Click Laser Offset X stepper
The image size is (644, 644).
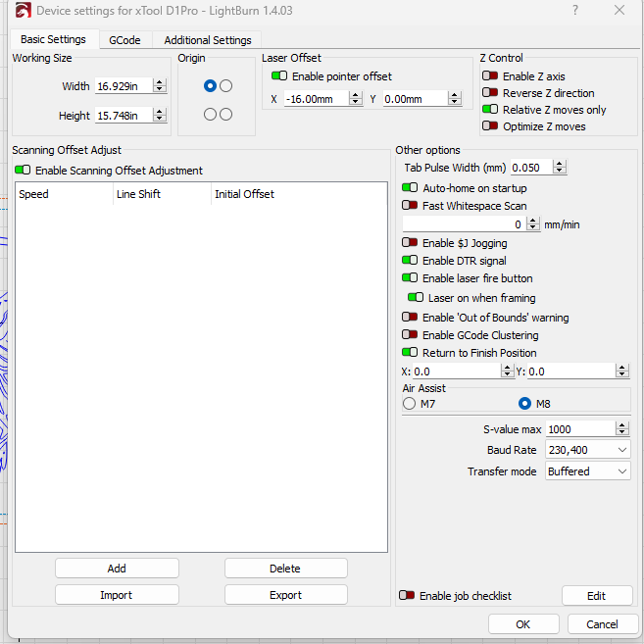click(356, 99)
